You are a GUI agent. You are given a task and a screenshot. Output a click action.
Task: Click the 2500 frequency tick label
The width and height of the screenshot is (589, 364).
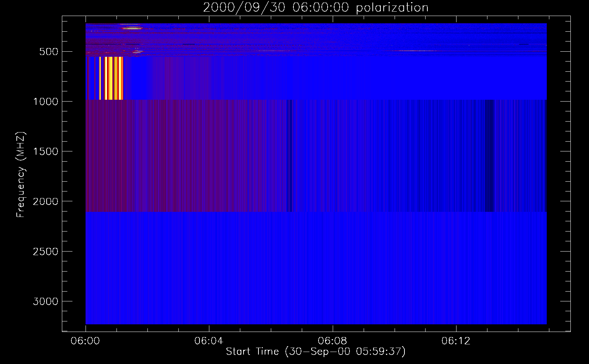click(46, 252)
